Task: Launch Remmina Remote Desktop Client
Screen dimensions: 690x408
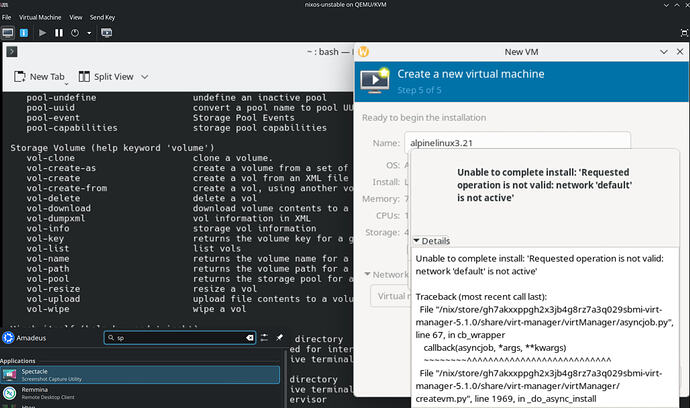Action: (140, 393)
